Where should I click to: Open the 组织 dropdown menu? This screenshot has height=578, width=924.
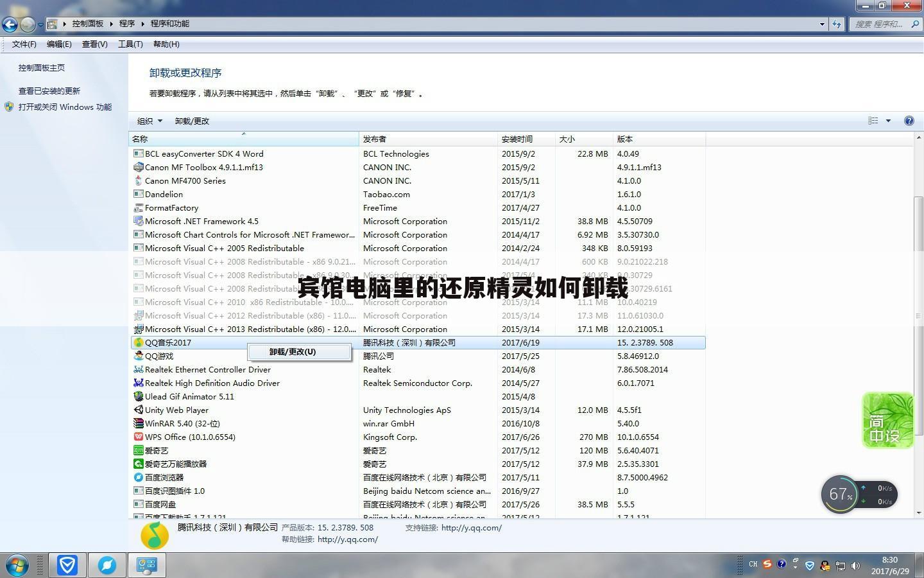(150, 121)
